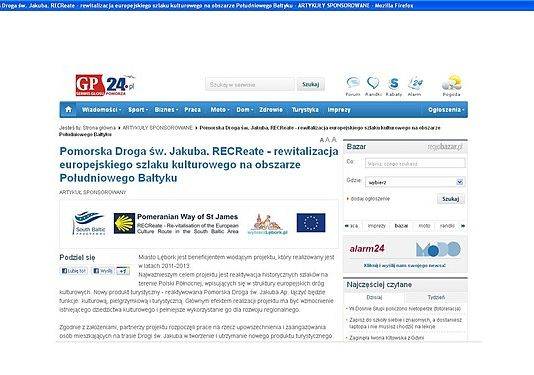Open the Gdzie 'wybierz' dropdown in Bazar
The width and height of the screenshot is (534, 375).
coord(415,182)
